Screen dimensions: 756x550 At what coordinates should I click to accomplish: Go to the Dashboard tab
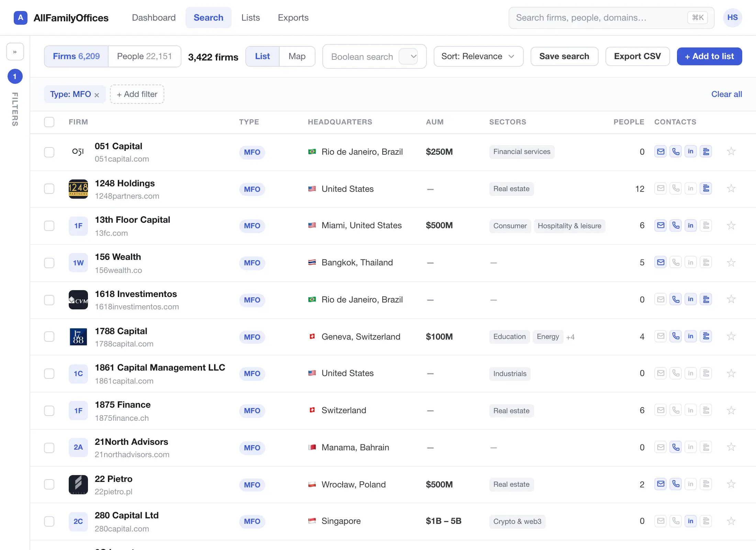(154, 18)
